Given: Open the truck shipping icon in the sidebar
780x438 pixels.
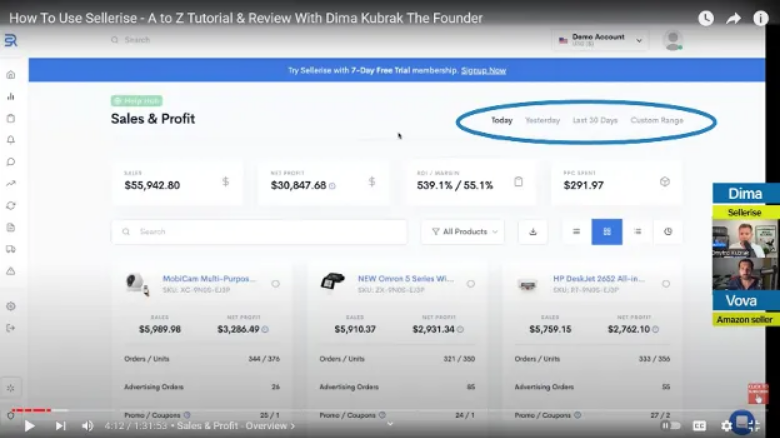Looking at the screenshot, I should click(x=11, y=249).
